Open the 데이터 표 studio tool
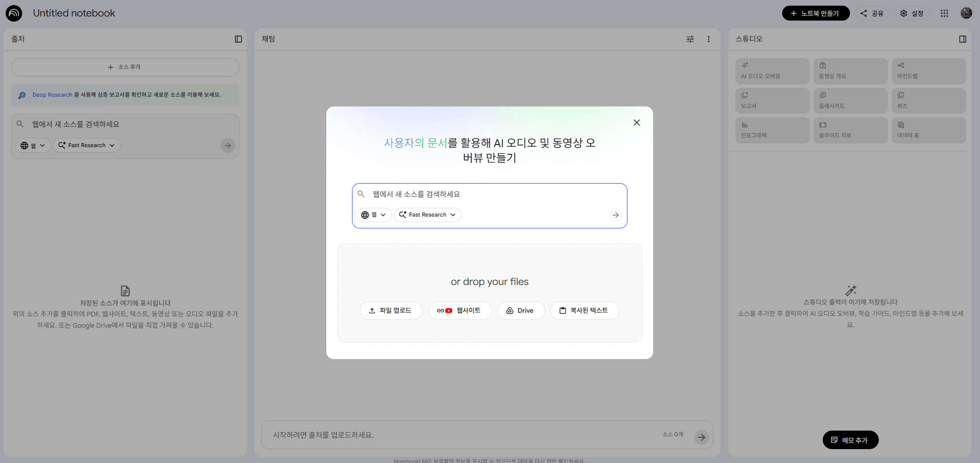The height and width of the screenshot is (463, 980). coord(928,130)
